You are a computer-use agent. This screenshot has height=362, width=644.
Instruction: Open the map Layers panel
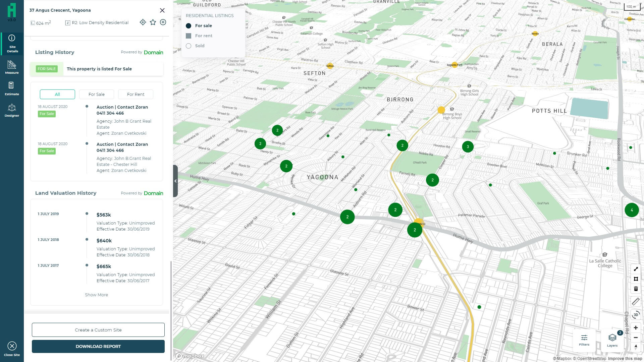(612, 340)
